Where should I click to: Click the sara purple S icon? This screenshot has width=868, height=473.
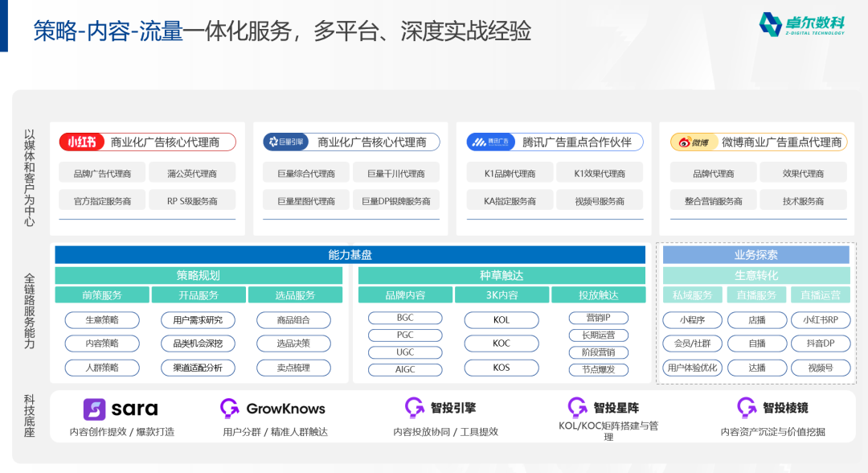(x=94, y=409)
